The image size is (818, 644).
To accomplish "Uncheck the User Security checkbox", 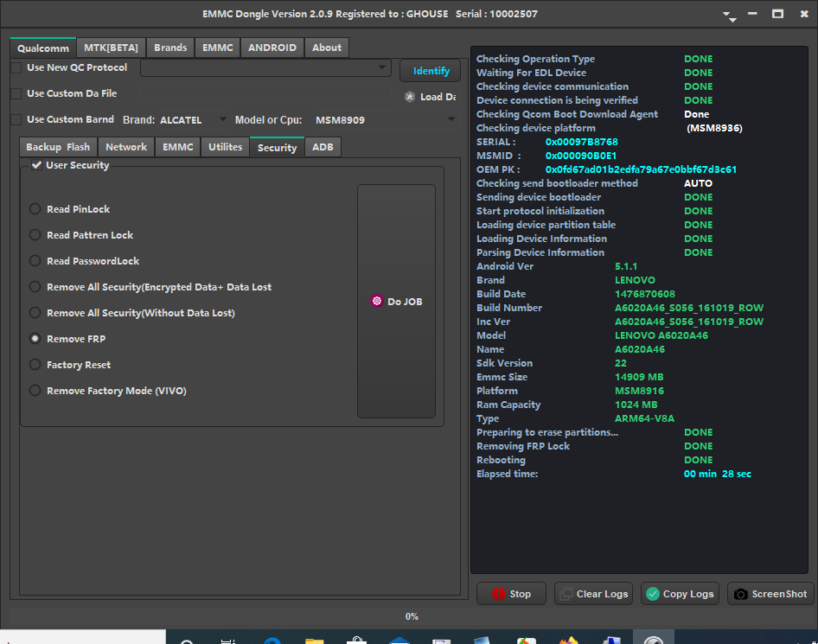I will [x=36, y=165].
